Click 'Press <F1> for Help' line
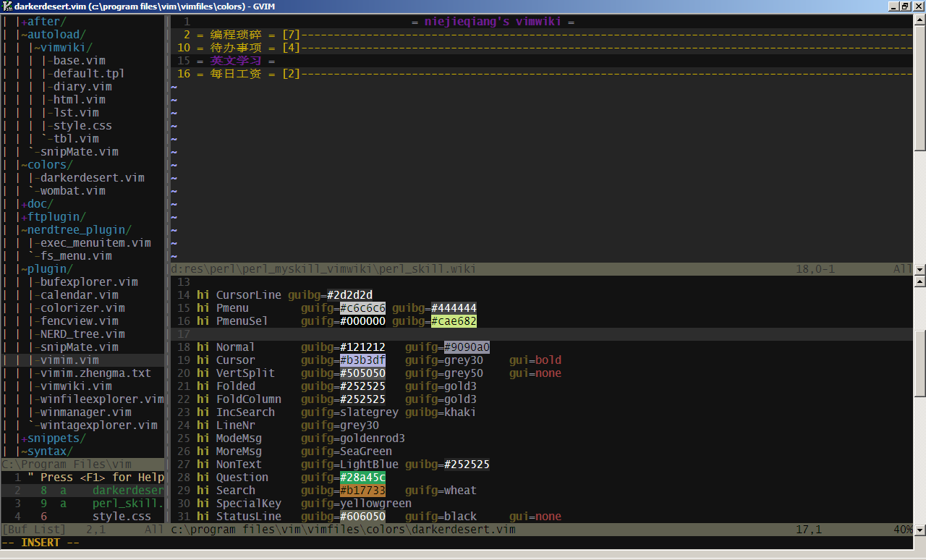This screenshot has height=560, width=926. click(x=95, y=478)
